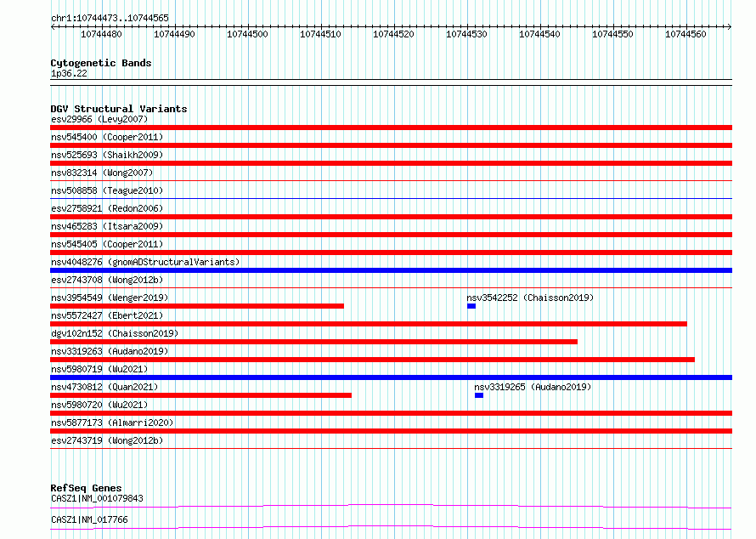Viewport: 756px width, 539px height.
Task: Click the red bar under nsv3954549 (Wenger2019)
Action: [x=197, y=306]
